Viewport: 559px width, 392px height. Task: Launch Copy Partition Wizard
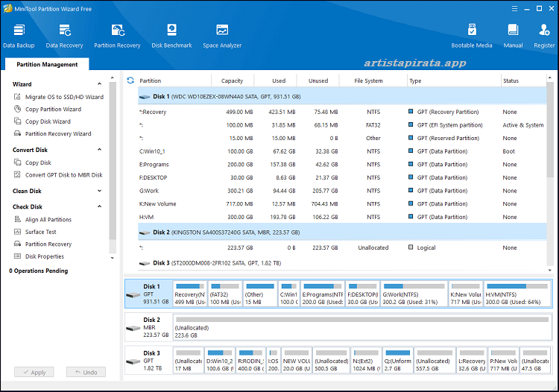48,109
